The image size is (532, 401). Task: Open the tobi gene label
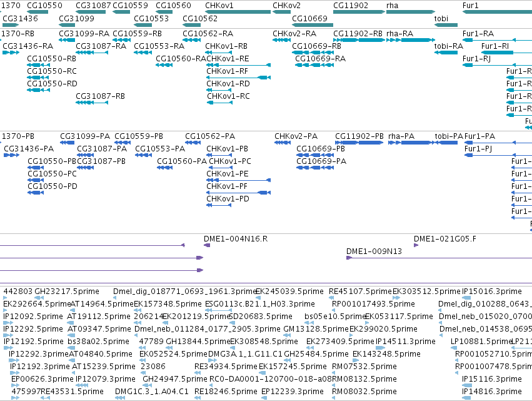pos(441,18)
